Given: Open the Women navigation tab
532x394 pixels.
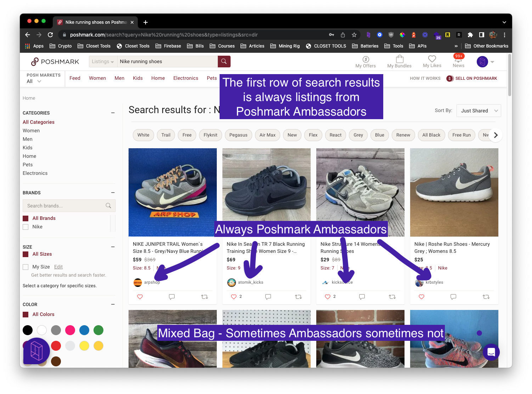Looking at the screenshot, I should click(97, 78).
